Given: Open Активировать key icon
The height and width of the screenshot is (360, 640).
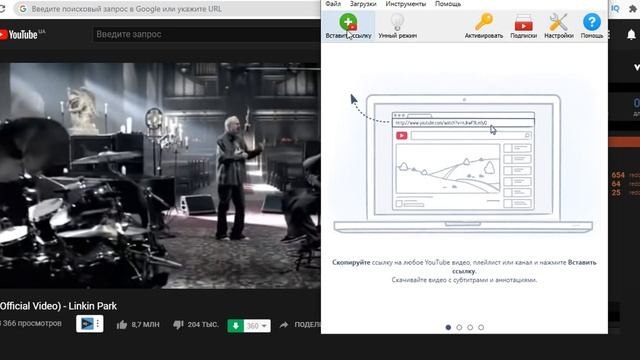Looking at the screenshot, I should (484, 25).
